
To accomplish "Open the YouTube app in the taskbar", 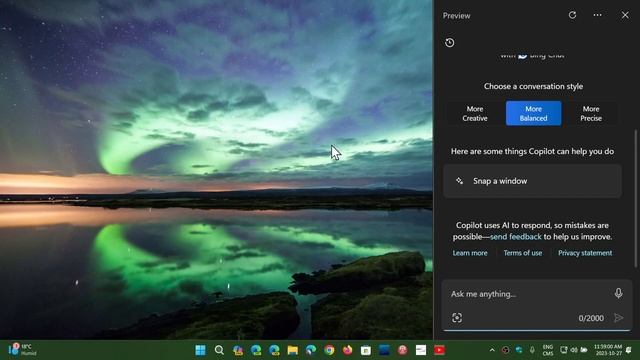I will coord(440,350).
